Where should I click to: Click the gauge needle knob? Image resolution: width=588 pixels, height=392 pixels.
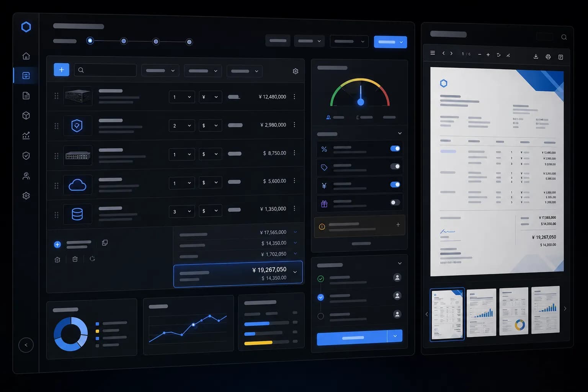[361, 102]
